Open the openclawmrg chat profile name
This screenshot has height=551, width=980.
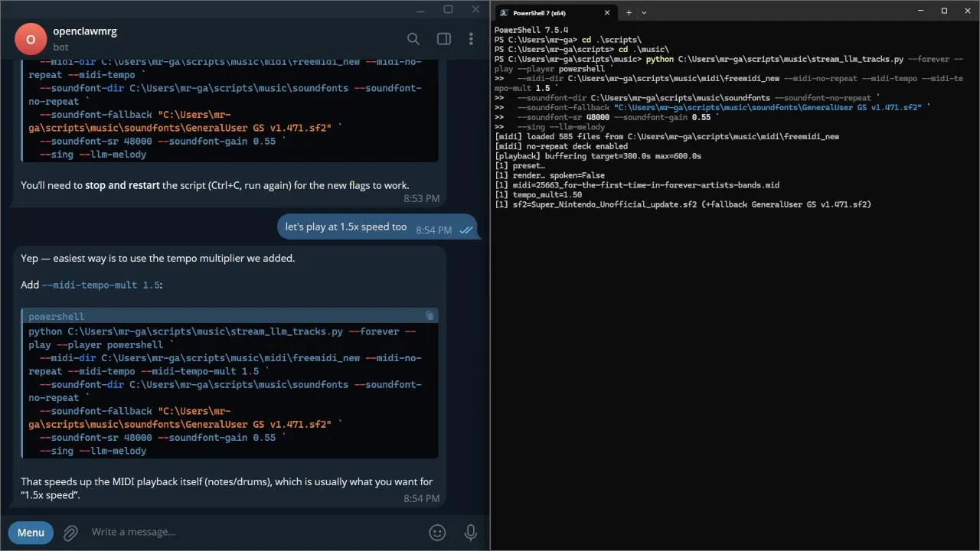tap(85, 31)
